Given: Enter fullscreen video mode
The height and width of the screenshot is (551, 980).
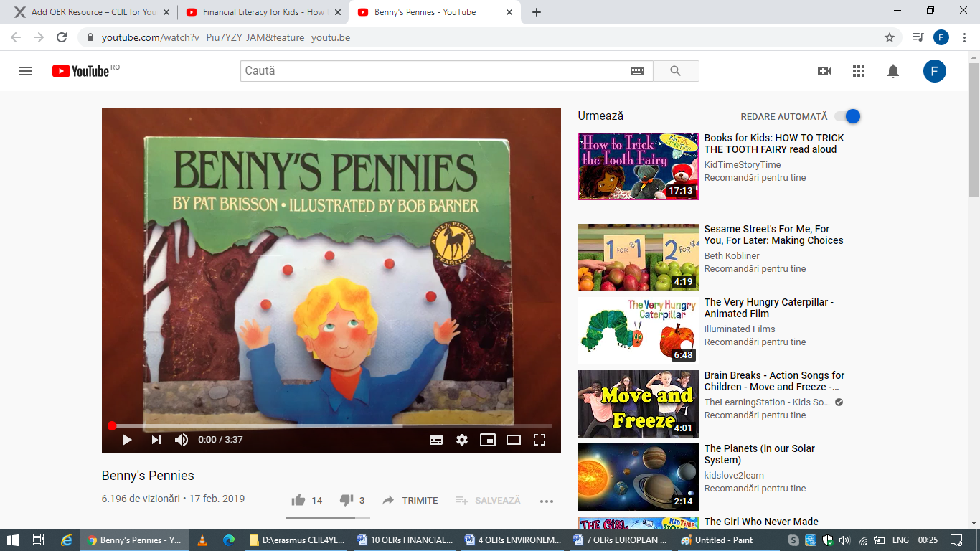Looking at the screenshot, I should 540,440.
